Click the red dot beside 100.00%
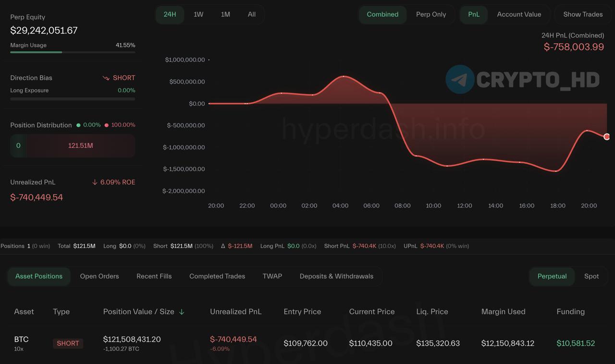 pyautogui.click(x=106, y=125)
